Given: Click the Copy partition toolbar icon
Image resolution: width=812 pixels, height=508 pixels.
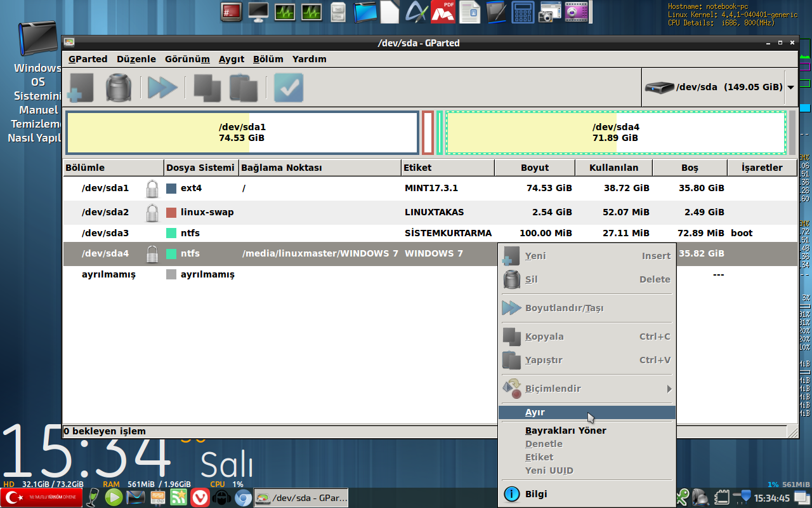Looking at the screenshot, I should click(x=207, y=88).
